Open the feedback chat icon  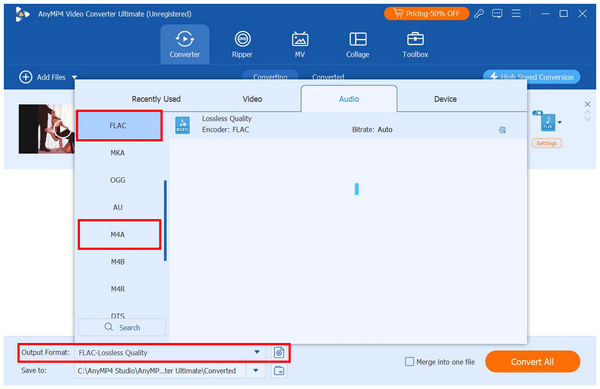point(497,14)
